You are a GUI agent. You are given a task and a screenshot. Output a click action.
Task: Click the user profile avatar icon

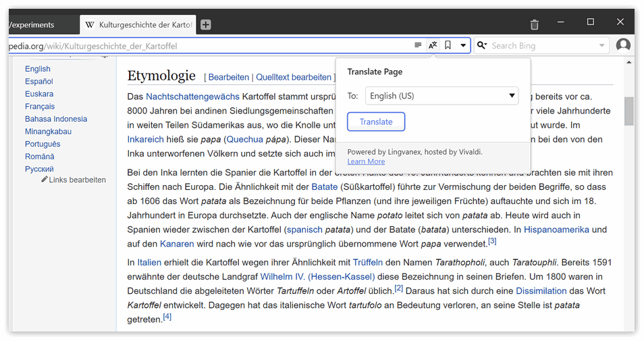623,45
